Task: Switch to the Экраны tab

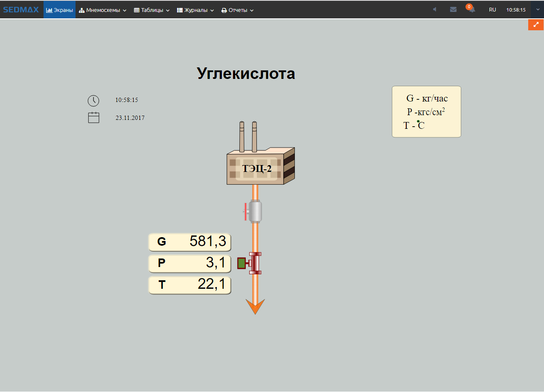Action: (60, 10)
